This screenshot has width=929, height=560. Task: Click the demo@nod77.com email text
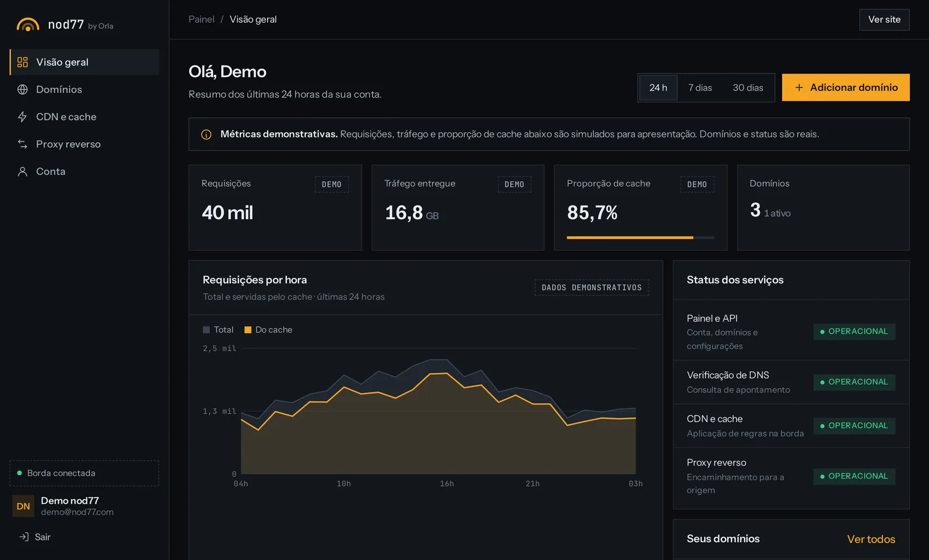click(x=77, y=512)
